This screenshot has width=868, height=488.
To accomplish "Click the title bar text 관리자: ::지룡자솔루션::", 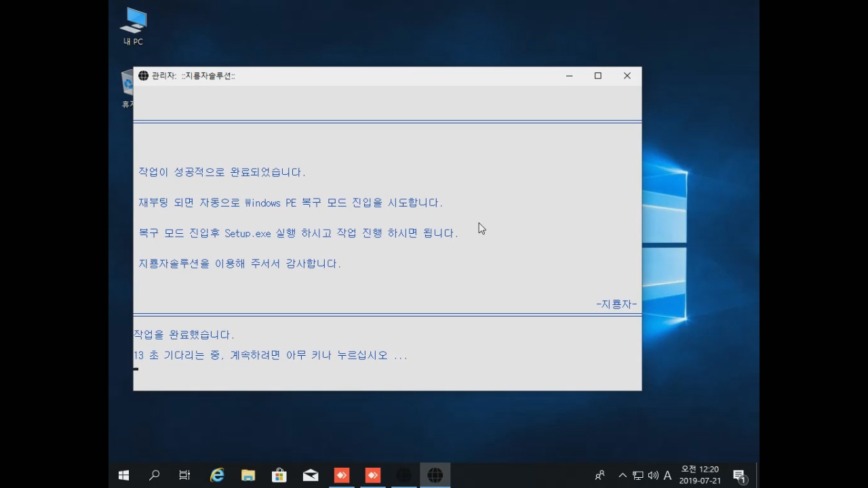I will pos(193,76).
